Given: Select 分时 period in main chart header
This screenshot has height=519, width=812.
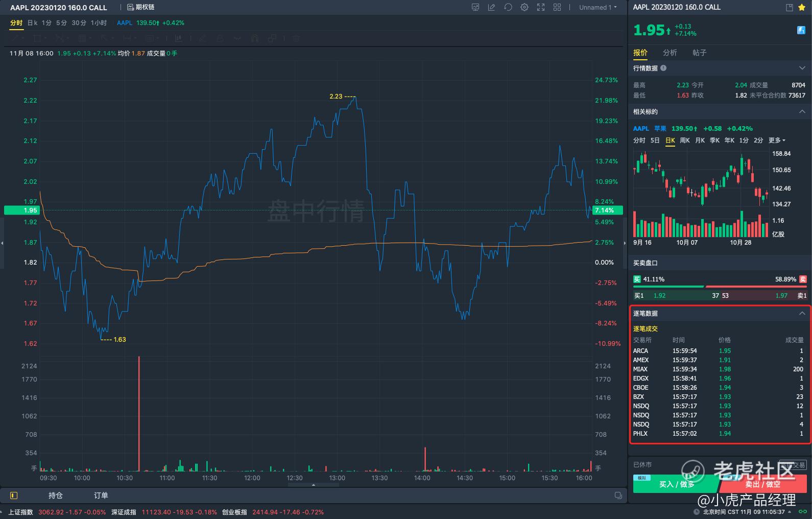Looking at the screenshot, I should (x=16, y=23).
